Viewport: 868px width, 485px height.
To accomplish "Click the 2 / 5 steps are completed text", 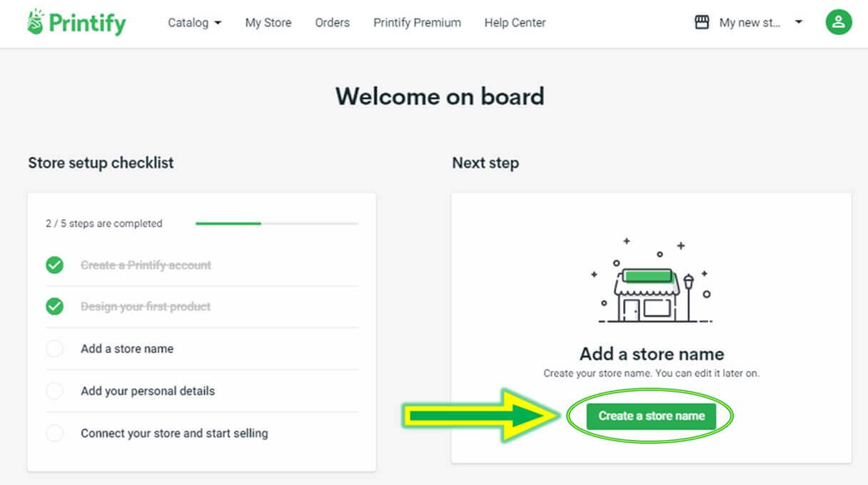I will (x=104, y=223).
